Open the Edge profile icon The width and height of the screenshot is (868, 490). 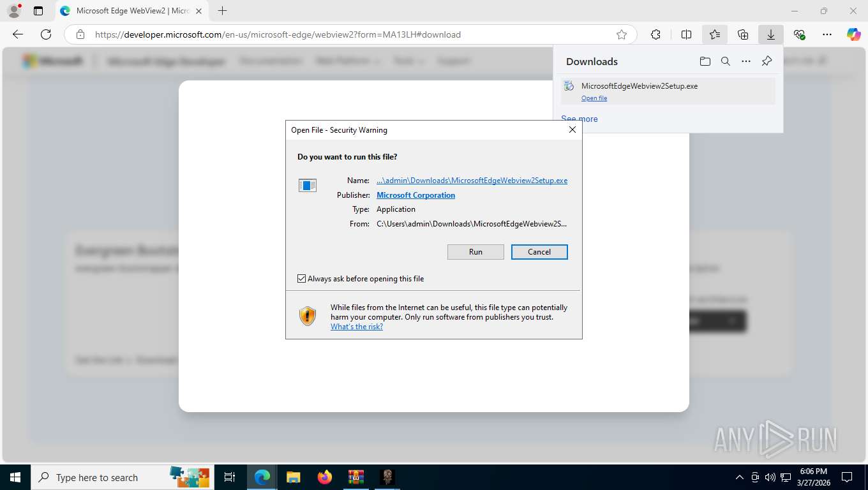point(14,11)
